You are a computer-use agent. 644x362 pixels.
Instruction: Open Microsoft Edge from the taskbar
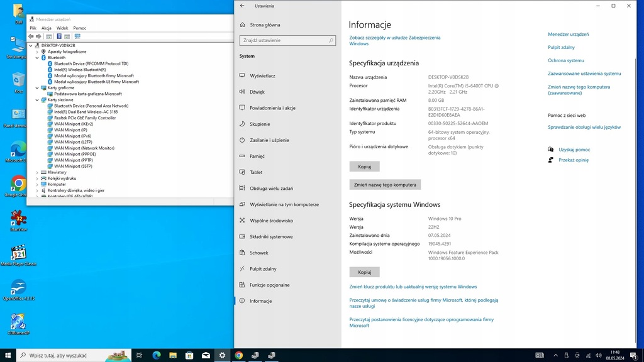pos(157,355)
